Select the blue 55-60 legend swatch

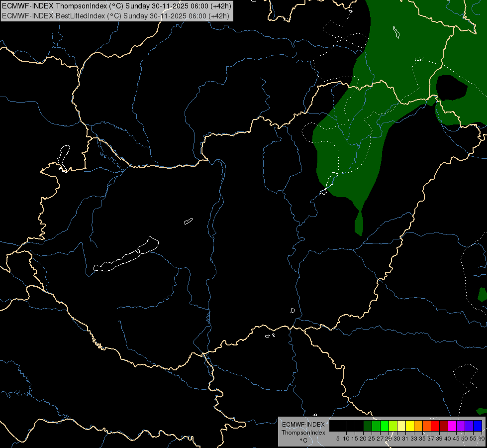(478, 426)
